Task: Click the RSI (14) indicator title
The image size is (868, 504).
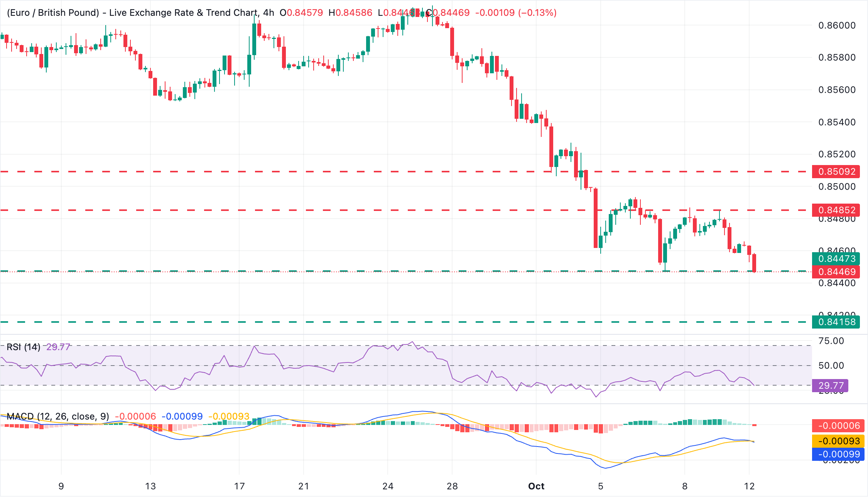Action: [24, 347]
